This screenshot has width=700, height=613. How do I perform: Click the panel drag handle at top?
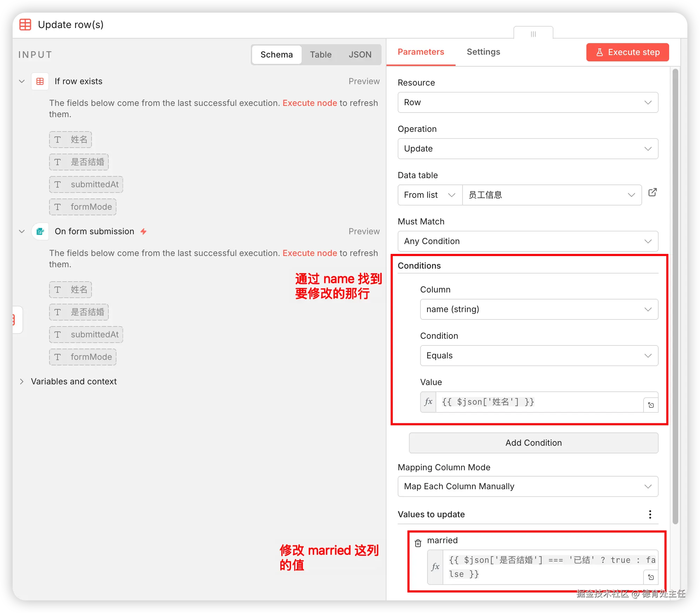(533, 34)
